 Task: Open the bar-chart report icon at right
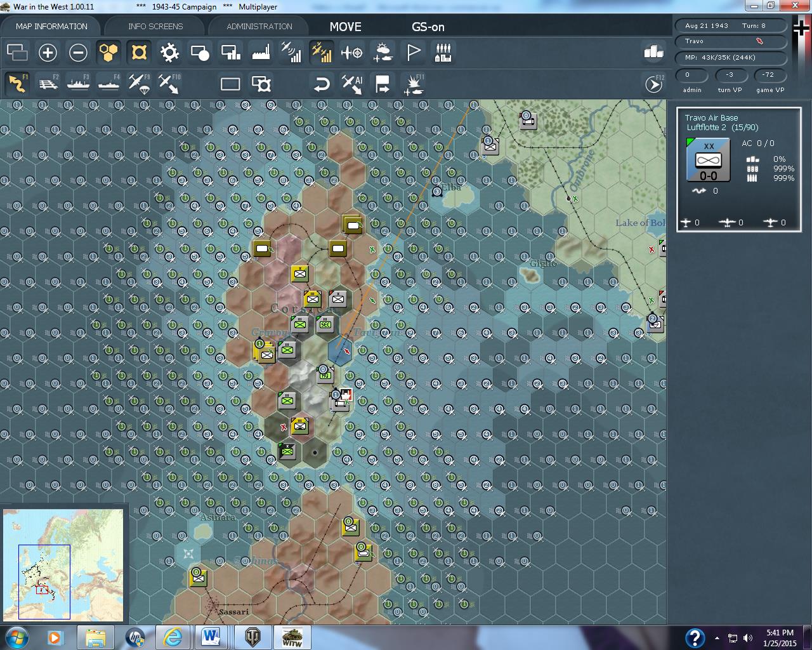pyautogui.click(x=653, y=53)
